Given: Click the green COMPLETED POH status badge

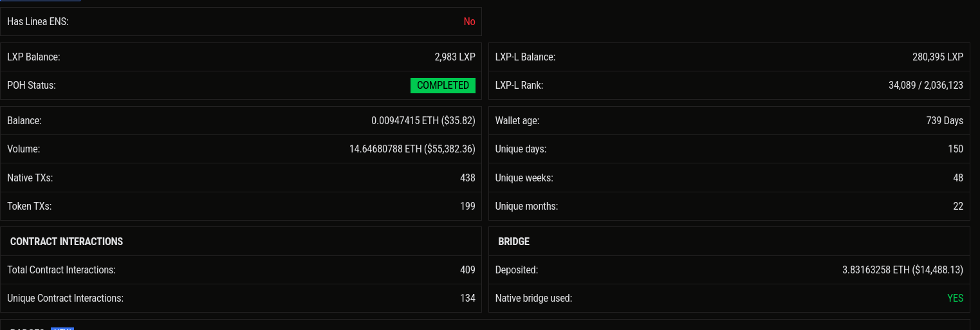Looking at the screenshot, I should coord(443,86).
